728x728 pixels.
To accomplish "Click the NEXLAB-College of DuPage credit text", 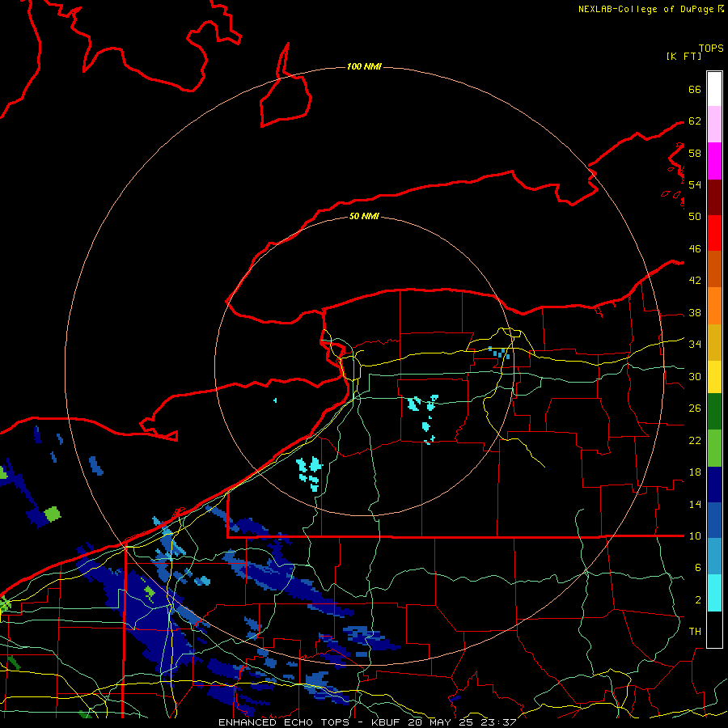I will pos(651,9).
